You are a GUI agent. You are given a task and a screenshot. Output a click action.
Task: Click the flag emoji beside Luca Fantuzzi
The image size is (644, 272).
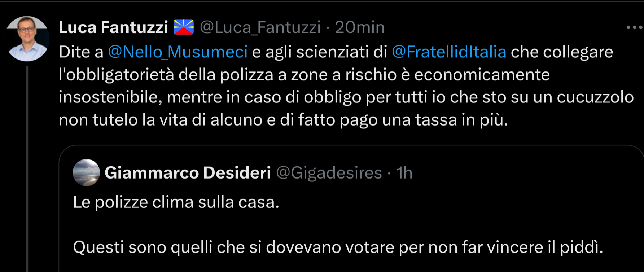click(x=184, y=27)
